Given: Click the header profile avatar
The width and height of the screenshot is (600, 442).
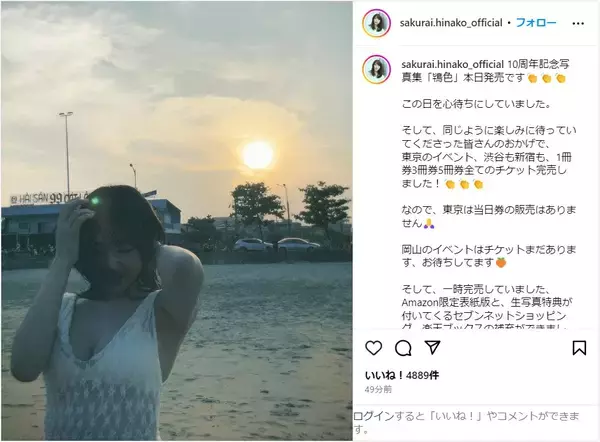Looking at the screenshot, I should coord(377,23).
